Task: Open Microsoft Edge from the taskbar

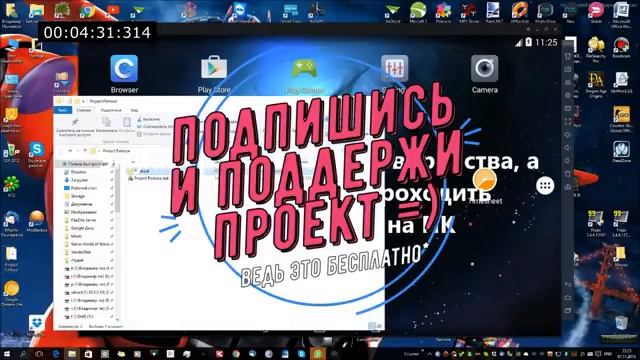Action: (56, 353)
